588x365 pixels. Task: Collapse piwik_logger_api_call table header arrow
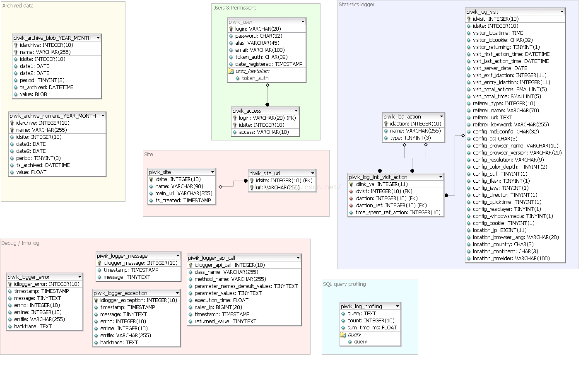pyautogui.click(x=298, y=258)
